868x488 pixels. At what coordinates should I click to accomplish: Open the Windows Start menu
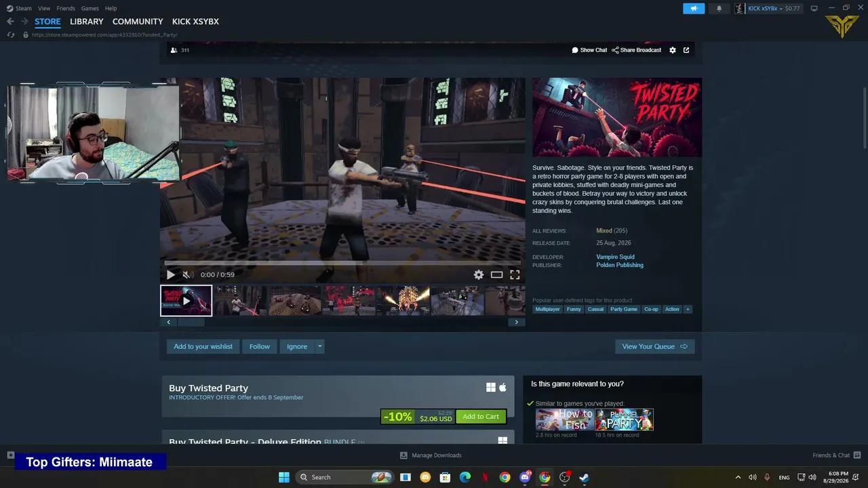click(x=284, y=477)
